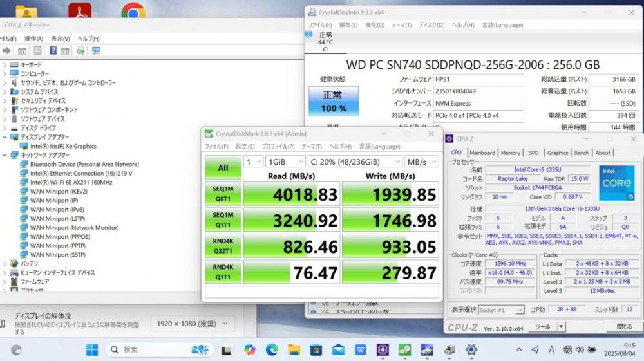Click the Help question-mark icon in Device Manager toolbar
The height and width of the screenshot is (361, 644).
click(x=53, y=50)
